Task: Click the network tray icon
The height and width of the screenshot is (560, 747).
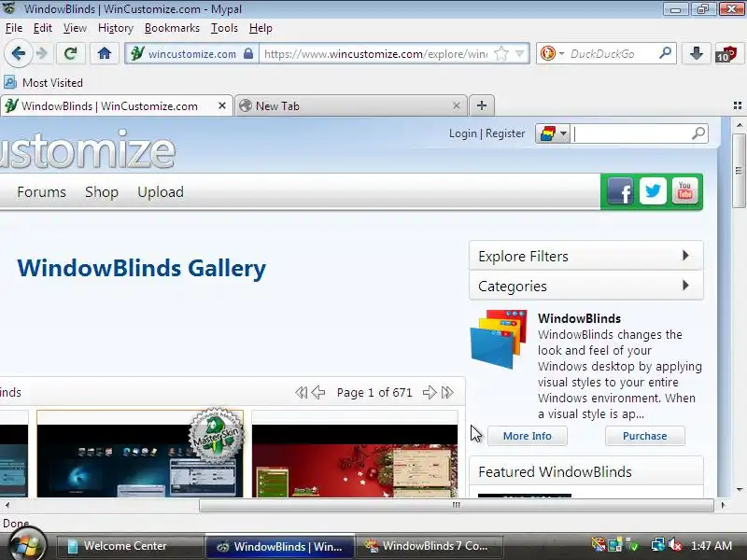Action: (658, 545)
